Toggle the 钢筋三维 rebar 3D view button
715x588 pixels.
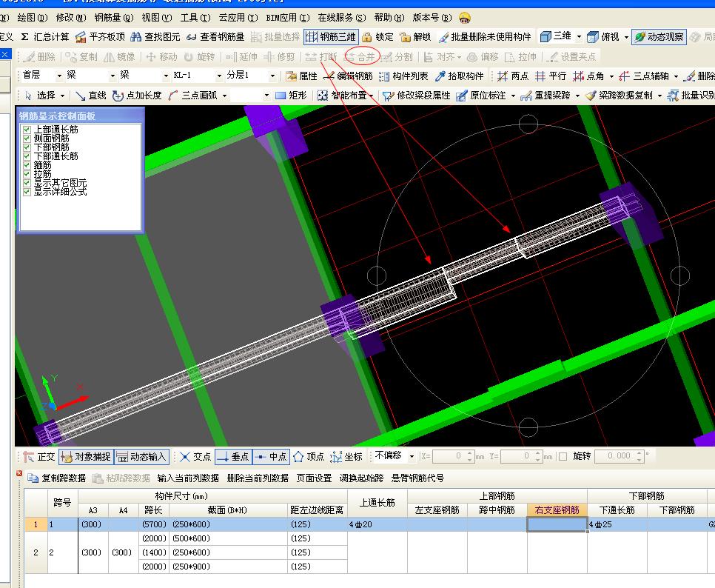tap(330, 36)
